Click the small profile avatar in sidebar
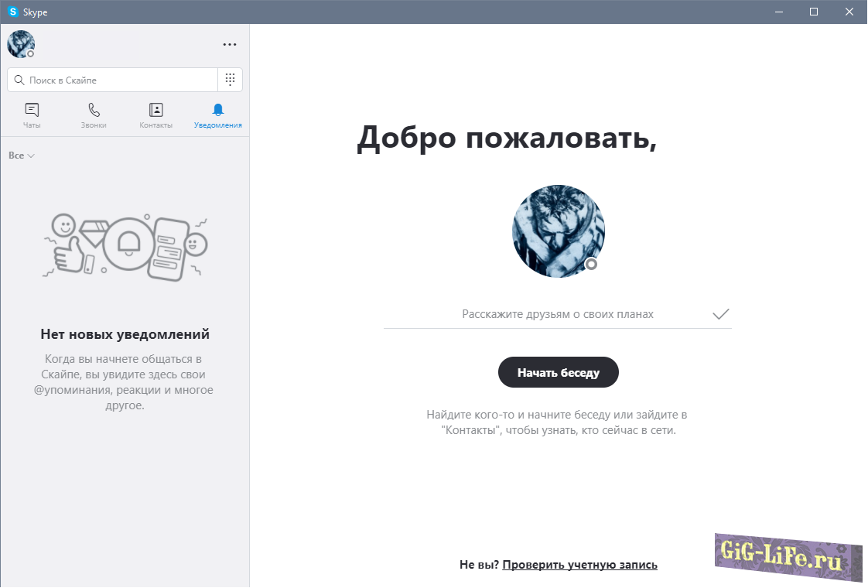Viewport: 868px width, 588px height. click(21, 44)
